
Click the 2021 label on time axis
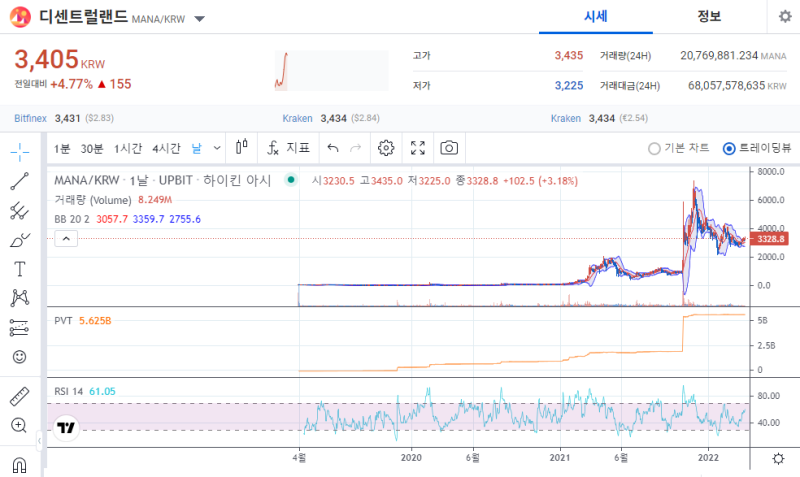[560, 458]
